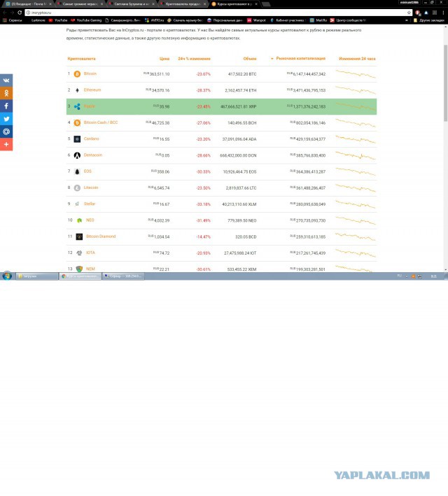Open Warspot bookmark

pos(256,20)
